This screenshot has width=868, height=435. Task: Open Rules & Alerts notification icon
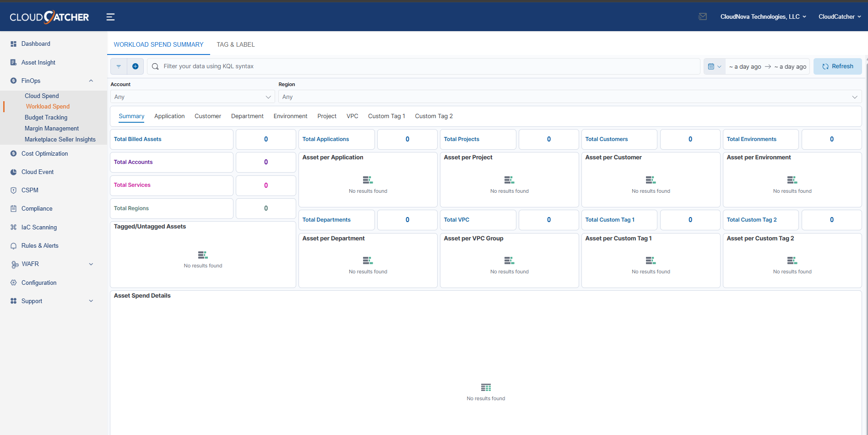tap(14, 245)
